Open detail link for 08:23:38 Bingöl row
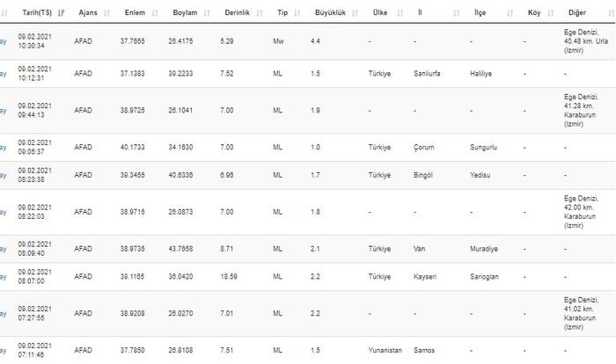Viewport: 616px width, 364px height. tap(3, 175)
